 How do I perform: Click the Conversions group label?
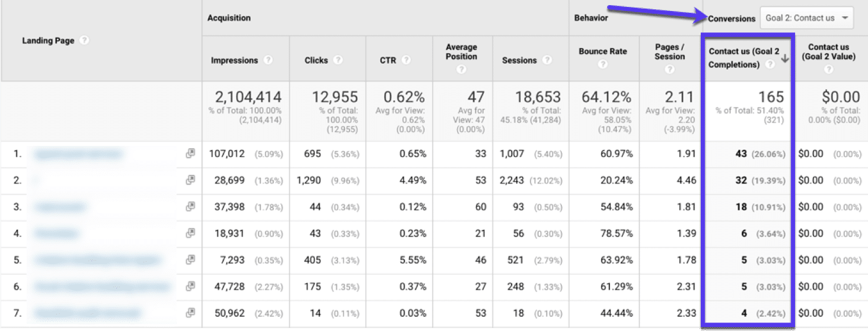[731, 18]
